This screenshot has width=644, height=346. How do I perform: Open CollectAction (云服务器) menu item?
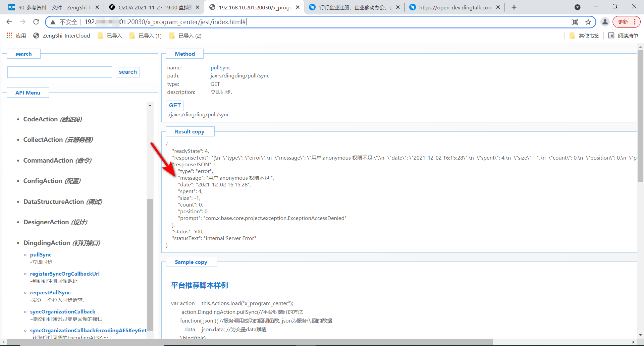(x=58, y=140)
